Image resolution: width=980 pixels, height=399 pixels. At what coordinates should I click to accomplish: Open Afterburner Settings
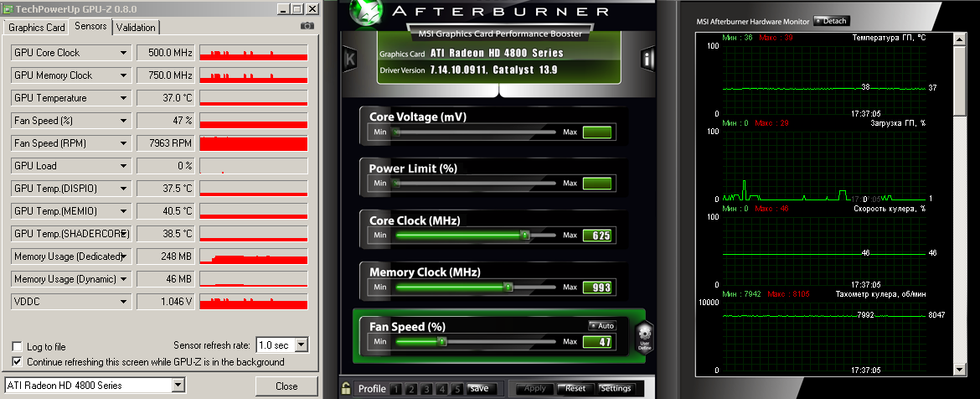(x=616, y=388)
